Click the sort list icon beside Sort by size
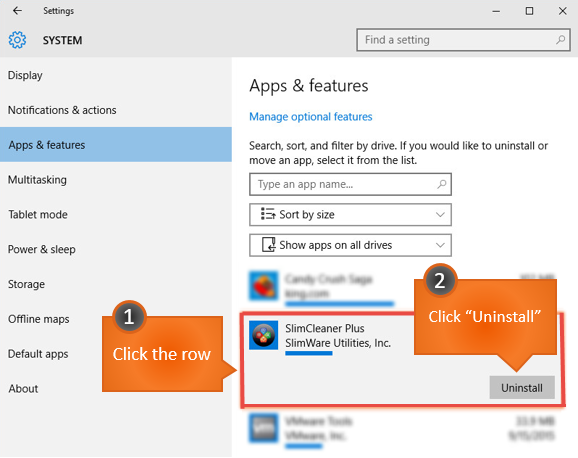The image size is (578, 458). tap(268, 214)
